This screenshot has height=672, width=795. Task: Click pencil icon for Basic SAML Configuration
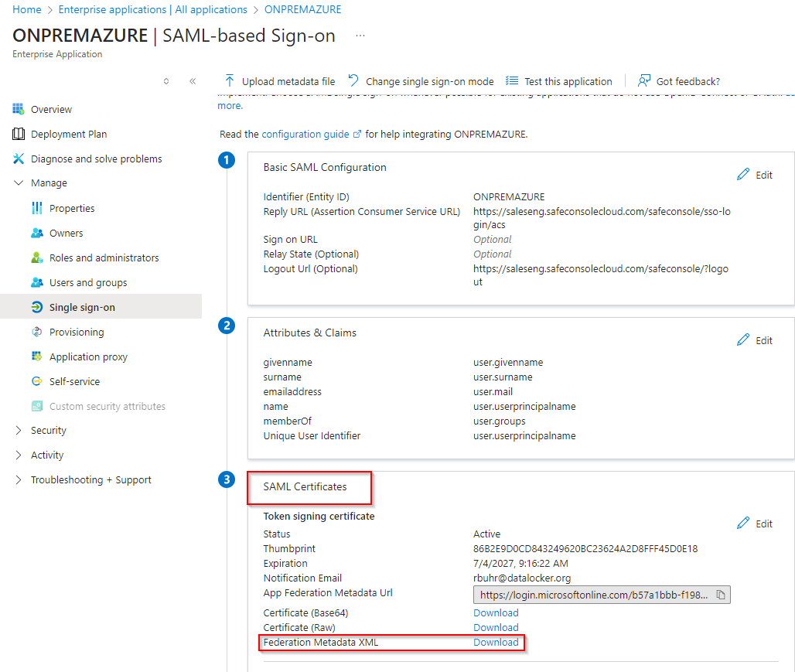(x=742, y=175)
